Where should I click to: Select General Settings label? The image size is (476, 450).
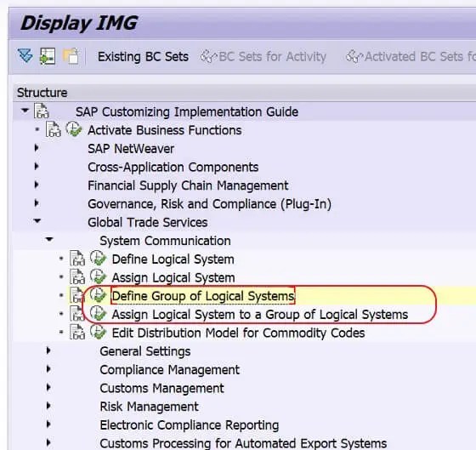(145, 351)
